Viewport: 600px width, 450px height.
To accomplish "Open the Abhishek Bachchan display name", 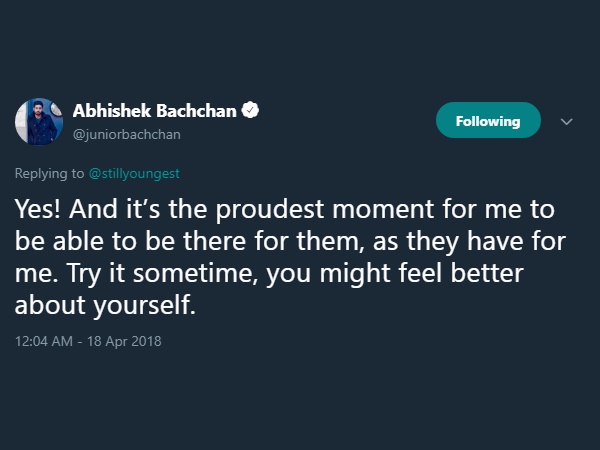I will [x=155, y=111].
